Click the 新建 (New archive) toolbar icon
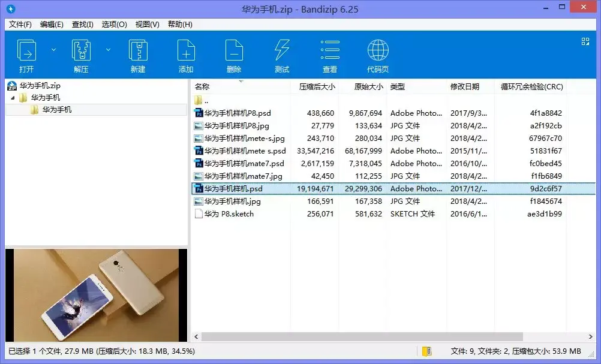This screenshot has width=601, height=364. point(138,50)
